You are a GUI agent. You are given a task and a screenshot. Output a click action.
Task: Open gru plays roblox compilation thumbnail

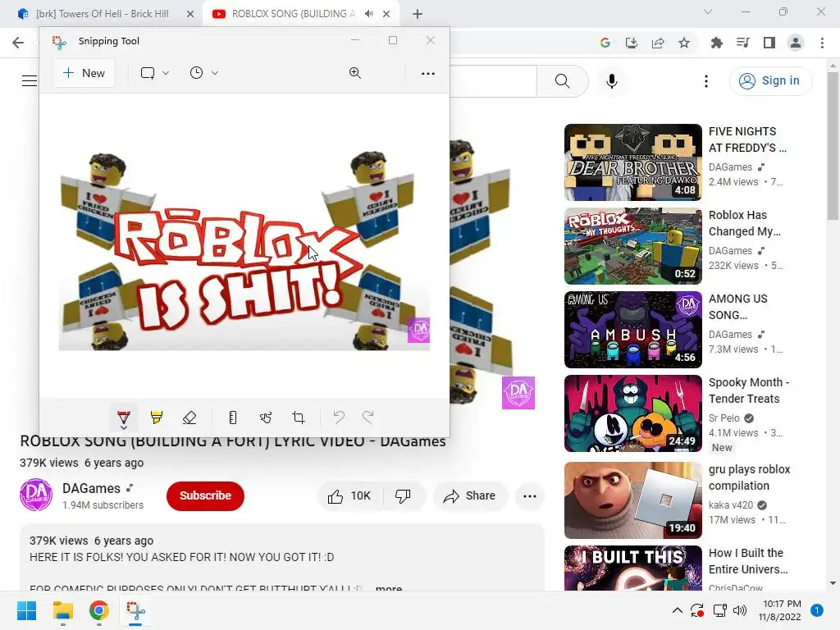633,500
